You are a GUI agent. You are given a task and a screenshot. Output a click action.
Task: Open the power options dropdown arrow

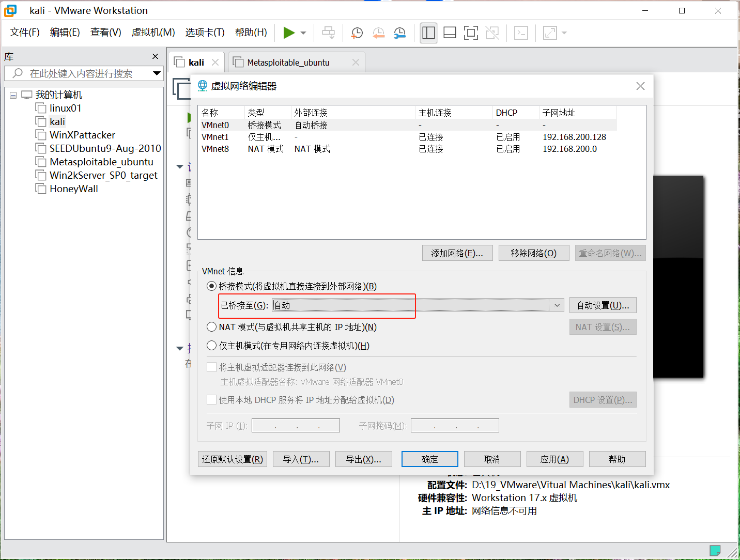303,33
